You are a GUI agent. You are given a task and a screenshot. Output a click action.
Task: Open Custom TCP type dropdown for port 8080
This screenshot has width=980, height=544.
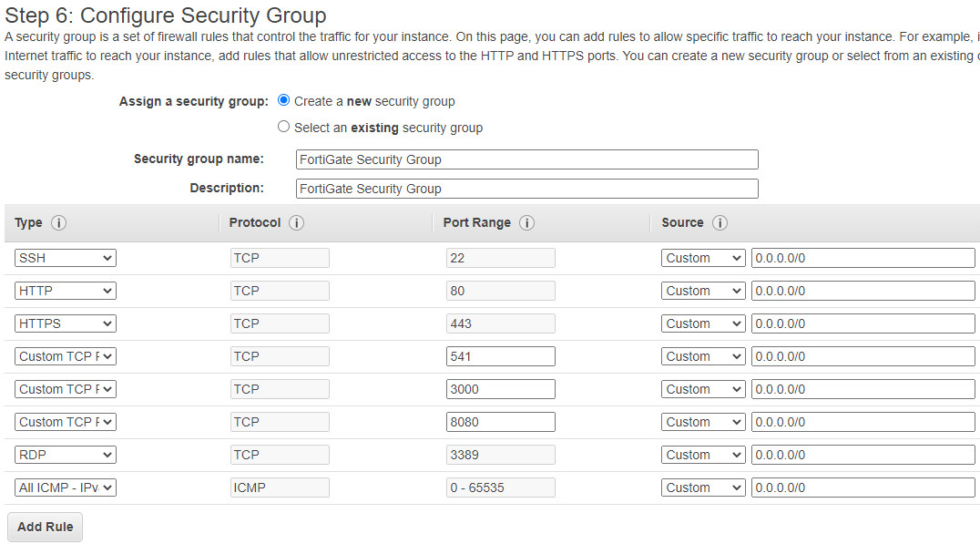coord(66,422)
